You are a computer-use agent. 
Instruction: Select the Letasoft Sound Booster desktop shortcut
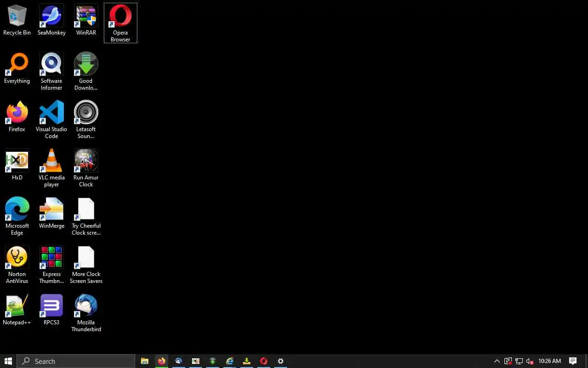86,120
